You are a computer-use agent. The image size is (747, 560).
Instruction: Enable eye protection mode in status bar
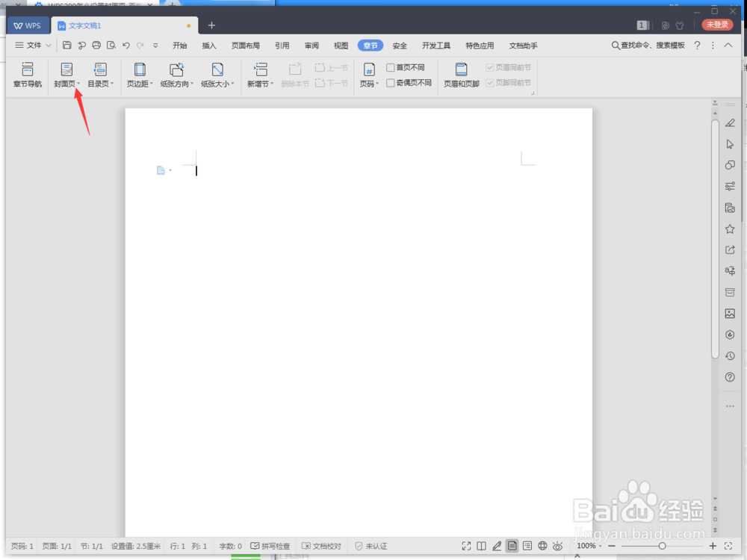coord(557,546)
